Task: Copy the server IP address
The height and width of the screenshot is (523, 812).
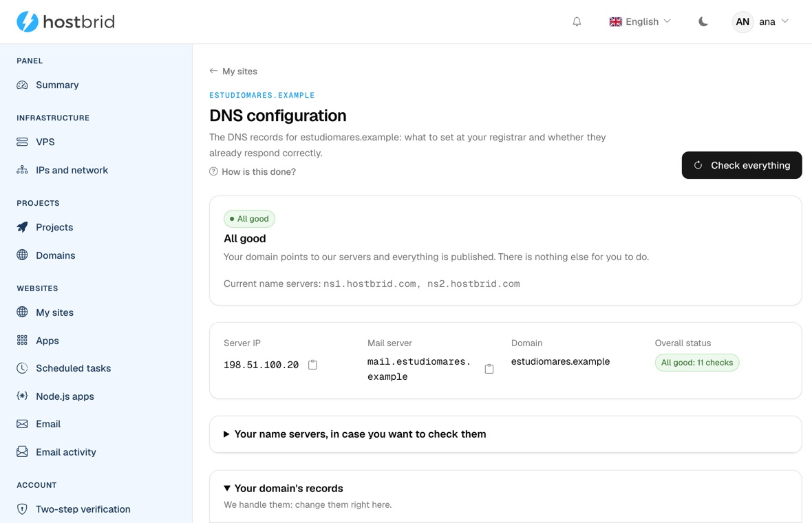Action: [x=312, y=365]
